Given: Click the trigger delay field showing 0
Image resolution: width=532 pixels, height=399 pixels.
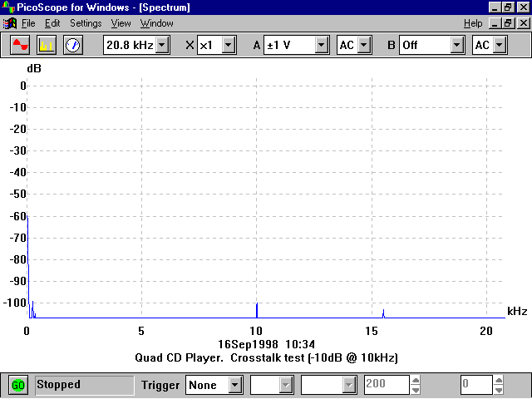Looking at the screenshot, I should click(476, 385).
